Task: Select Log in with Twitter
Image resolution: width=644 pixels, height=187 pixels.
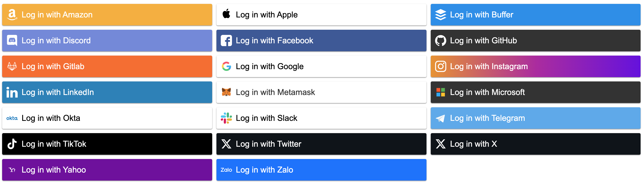Action: (321, 144)
